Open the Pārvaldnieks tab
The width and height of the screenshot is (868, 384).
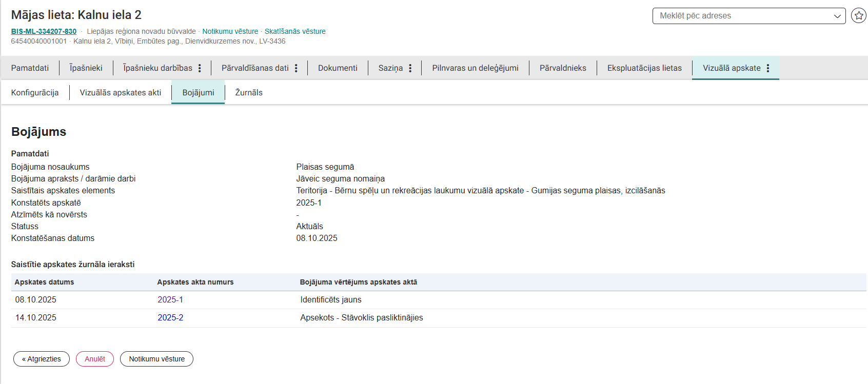(563, 68)
